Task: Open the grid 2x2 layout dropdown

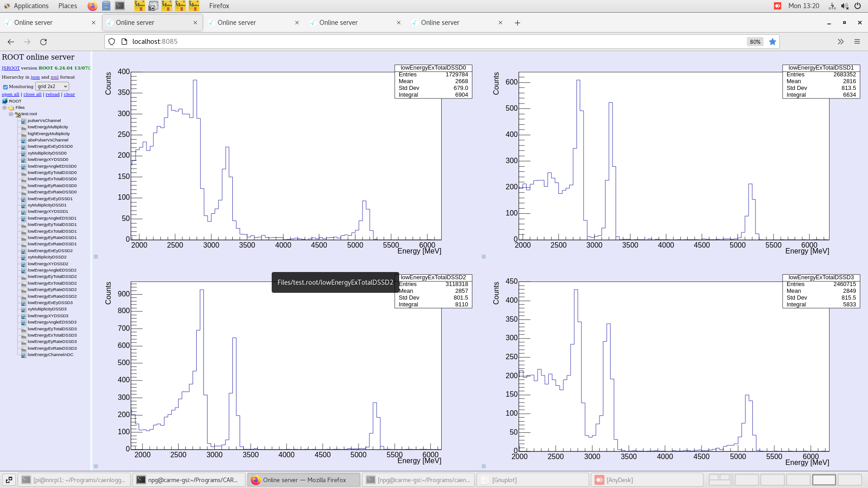Action: [x=52, y=86]
